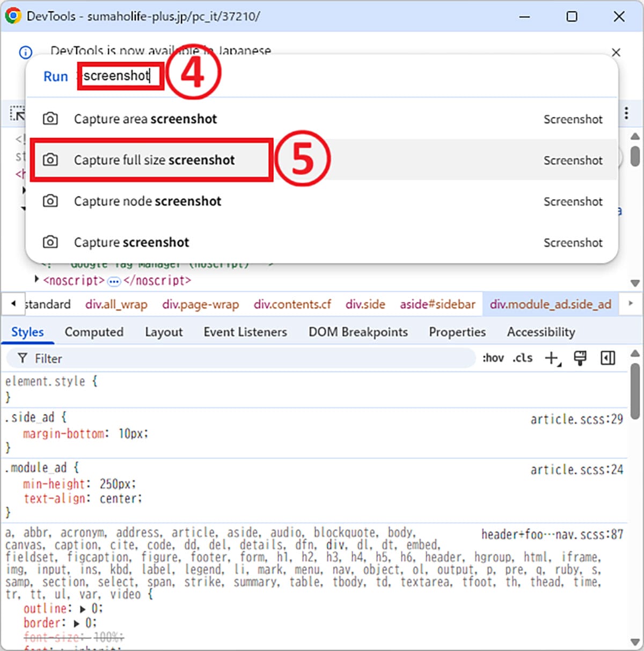This screenshot has height=651, width=644.
Task: Select aside#sidebar in the breadcrumb
Action: [437, 304]
